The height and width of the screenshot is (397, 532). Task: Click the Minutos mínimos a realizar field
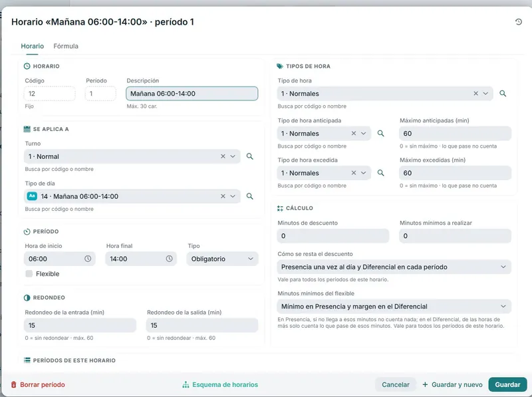pos(455,236)
